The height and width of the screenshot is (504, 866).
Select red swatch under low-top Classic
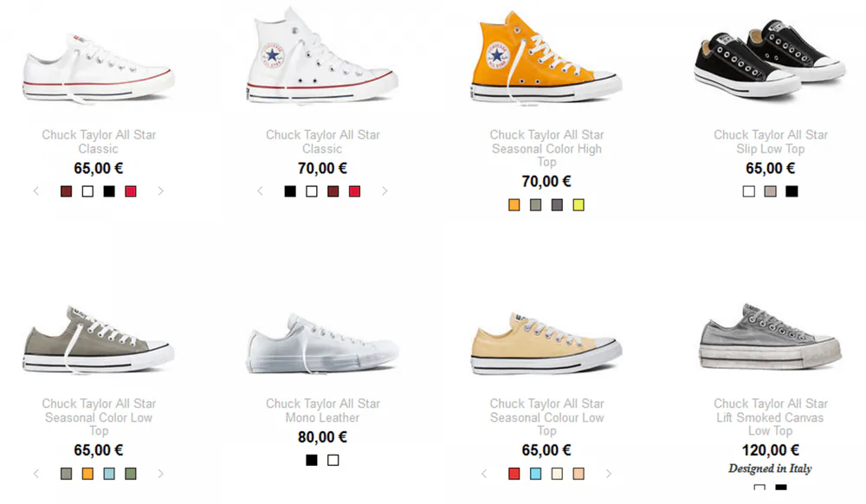pos(131,191)
